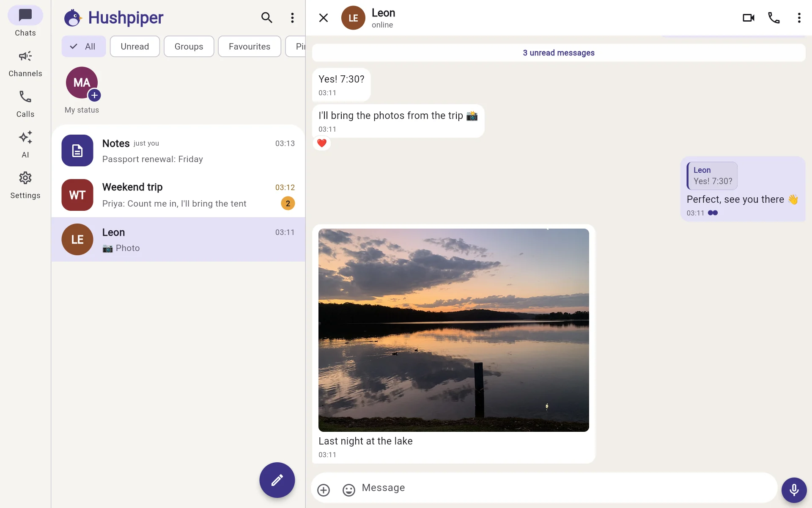
Task: Open the conversation options menu
Action: pyautogui.click(x=799, y=18)
